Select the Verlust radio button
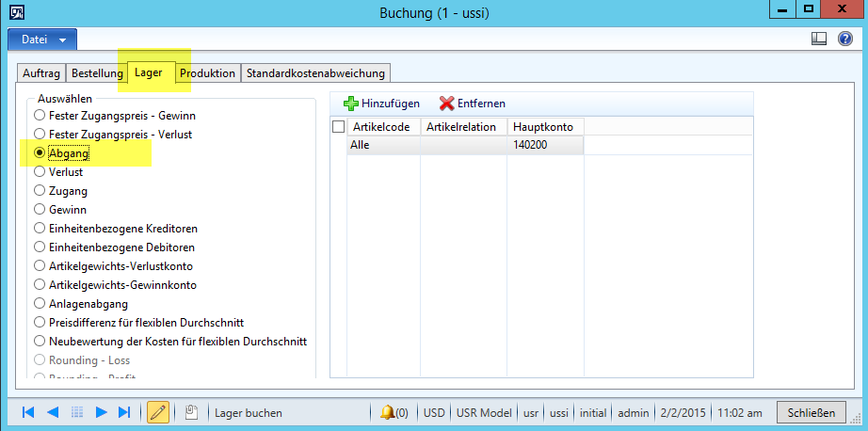The width and height of the screenshot is (868, 431). click(x=40, y=172)
